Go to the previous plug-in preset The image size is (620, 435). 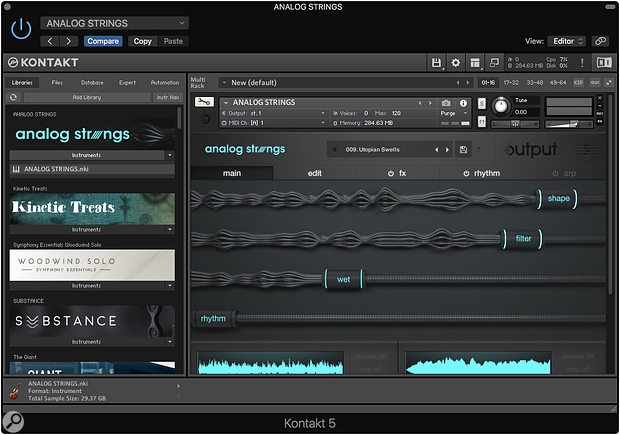pyautogui.click(x=50, y=41)
